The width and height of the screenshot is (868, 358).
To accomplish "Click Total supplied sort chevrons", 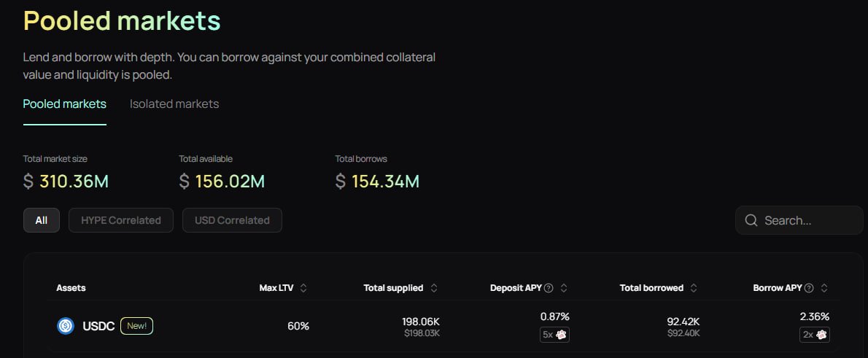I will coord(434,288).
